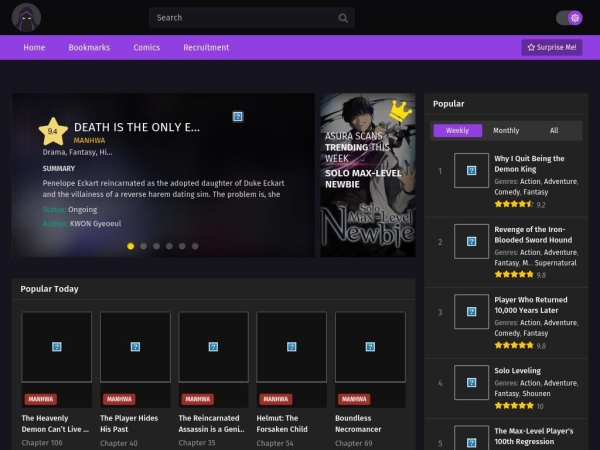Click MANHWA badge under Player Hides Past

(119, 399)
